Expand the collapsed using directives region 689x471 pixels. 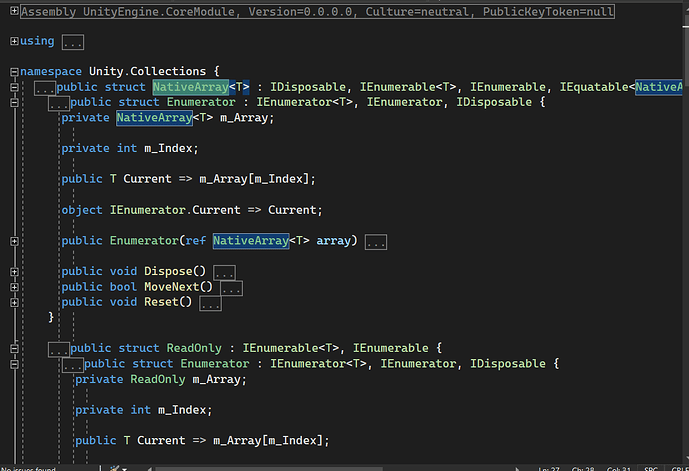[x=14, y=41]
